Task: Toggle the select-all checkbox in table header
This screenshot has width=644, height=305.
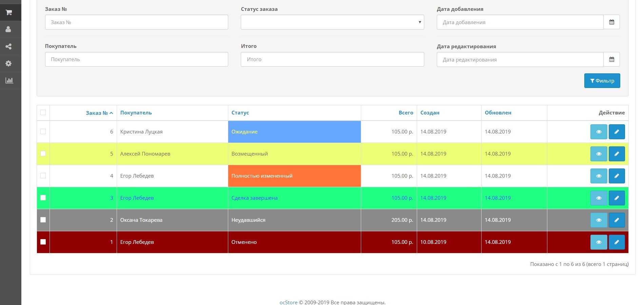Action: pos(43,112)
